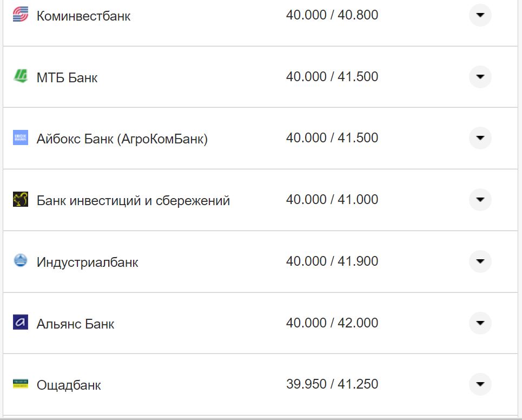Click Банк инвестиций и сбережений logo
This screenshot has height=420, width=522.
point(20,200)
